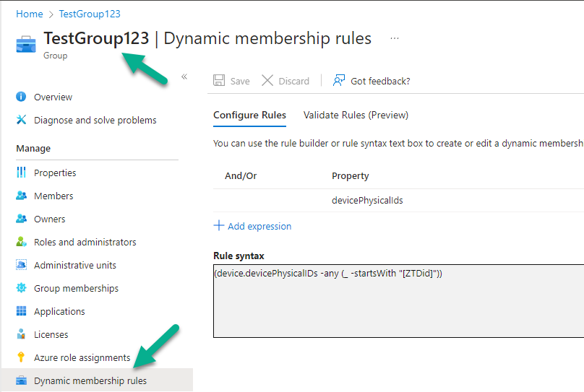Viewport: 584px width, 392px height.
Task: Click the TestGroup123 group briefcase icon
Action: (26, 44)
